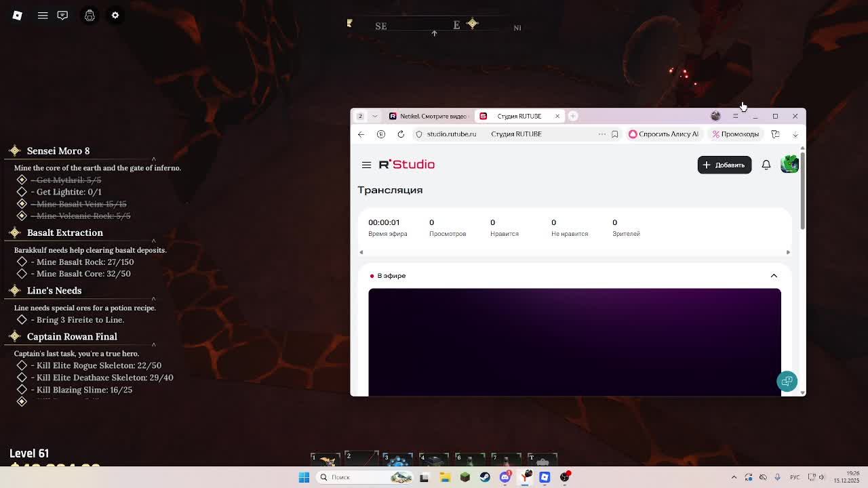
Task: Open the browser extensions icon
Action: [x=775, y=134]
